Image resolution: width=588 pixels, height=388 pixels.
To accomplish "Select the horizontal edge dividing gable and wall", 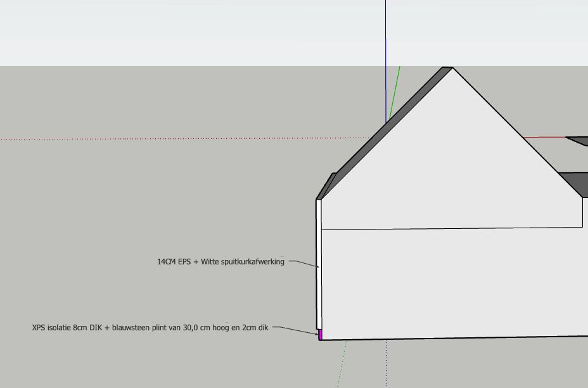I will click(x=452, y=228).
